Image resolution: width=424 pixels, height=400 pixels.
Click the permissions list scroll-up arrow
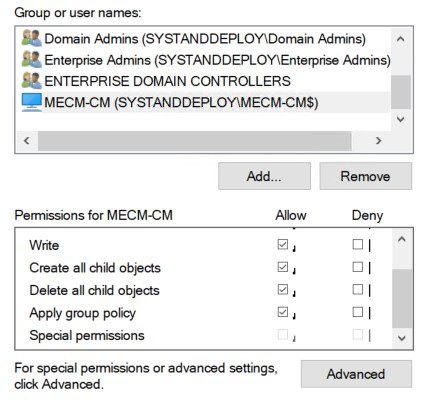click(x=402, y=239)
